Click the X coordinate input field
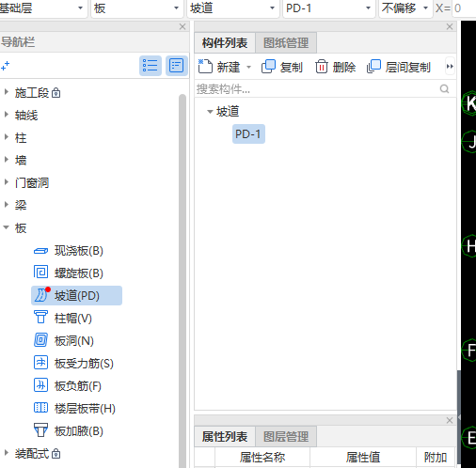Image resolution: width=476 pixels, height=468 pixels. (x=464, y=8)
